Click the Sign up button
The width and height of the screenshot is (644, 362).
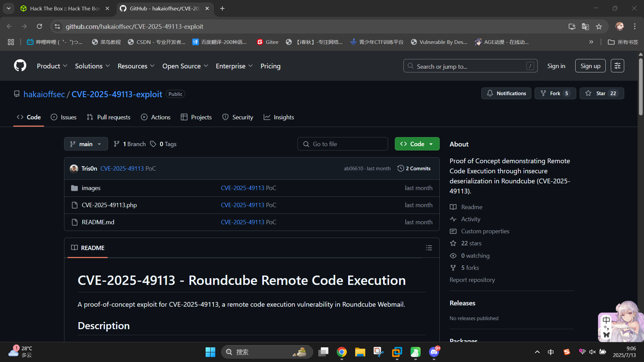click(x=590, y=66)
